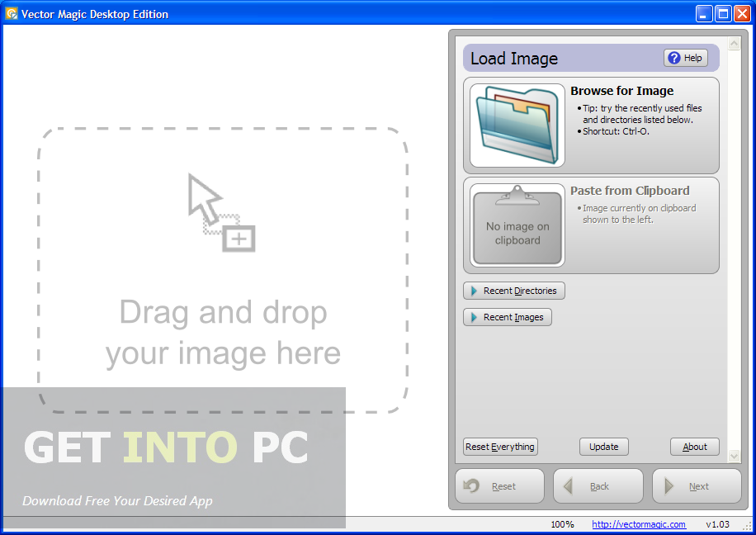Open the vectormagic.com link
Image resolution: width=756 pixels, height=535 pixels.
638,523
